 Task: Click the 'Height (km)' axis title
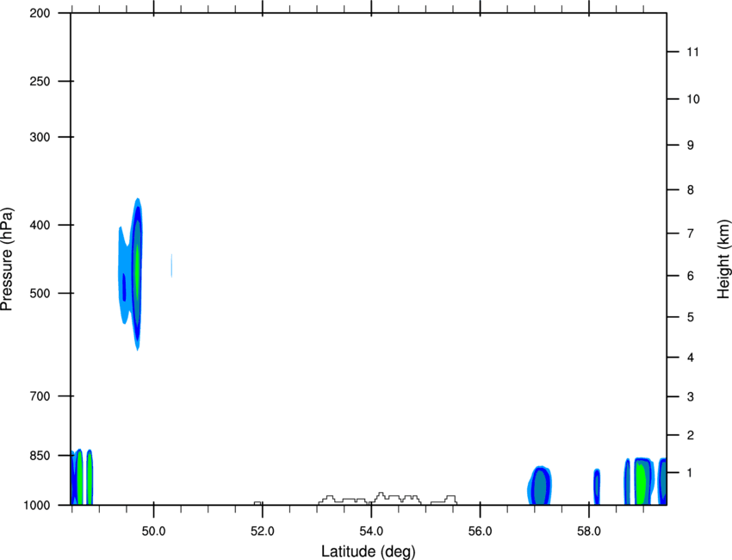723,259
